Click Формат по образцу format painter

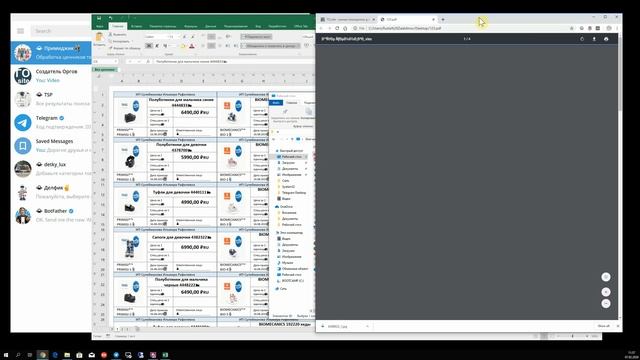coord(125,48)
